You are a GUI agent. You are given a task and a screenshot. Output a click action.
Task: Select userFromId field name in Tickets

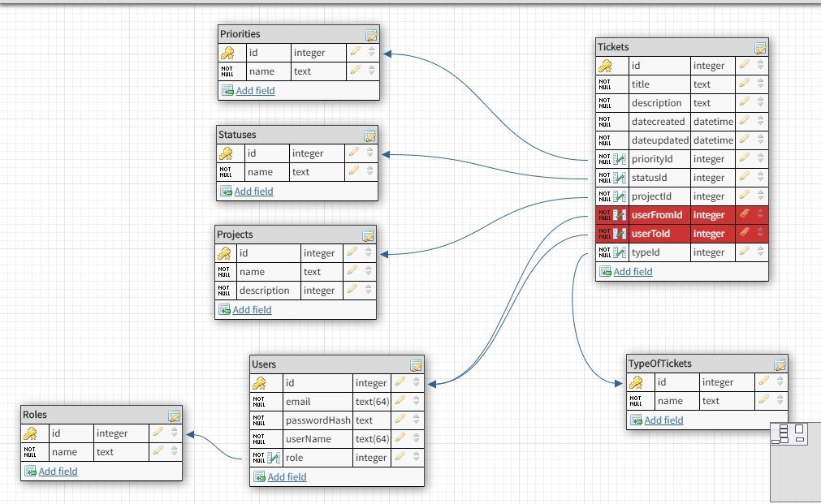[657, 214]
